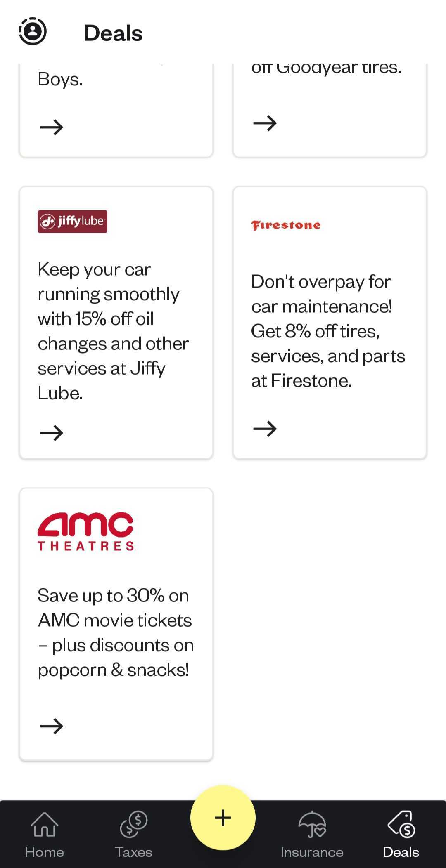Switch to the Taxes tab label

[x=133, y=852]
